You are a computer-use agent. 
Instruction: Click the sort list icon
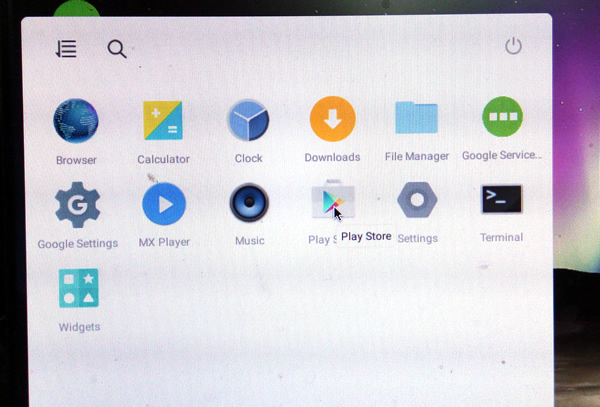66,49
